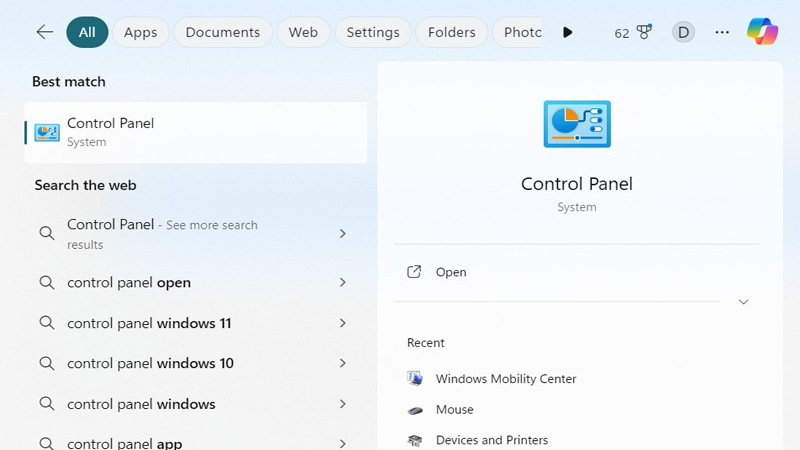Switch to the Folders filter tab

coord(451,32)
